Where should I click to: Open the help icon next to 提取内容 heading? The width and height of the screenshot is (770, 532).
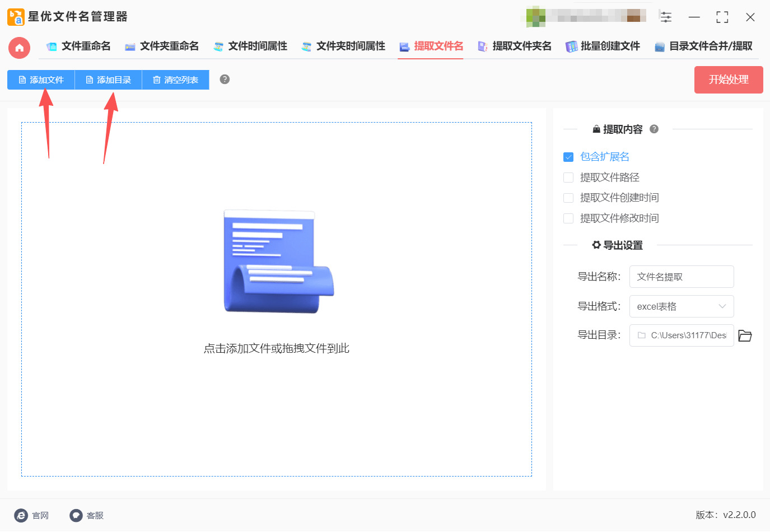click(654, 129)
